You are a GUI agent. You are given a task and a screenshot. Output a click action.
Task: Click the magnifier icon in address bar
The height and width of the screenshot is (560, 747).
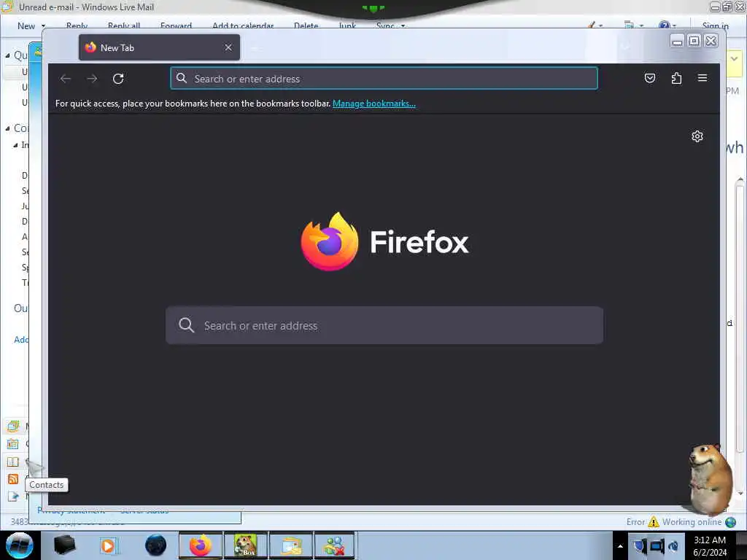pos(182,78)
